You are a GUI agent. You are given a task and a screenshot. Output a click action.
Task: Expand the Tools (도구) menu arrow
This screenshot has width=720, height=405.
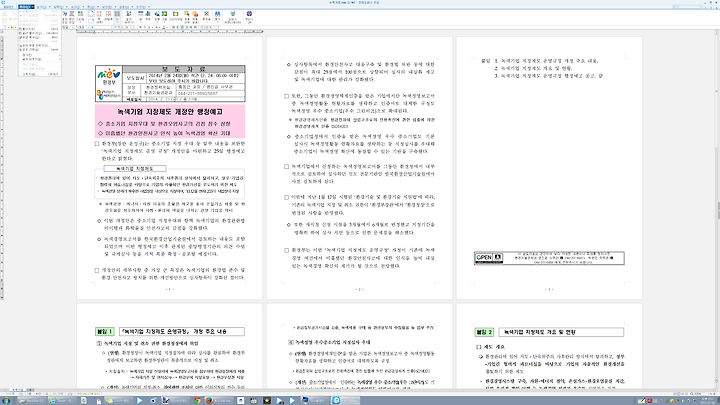click(x=149, y=7)
